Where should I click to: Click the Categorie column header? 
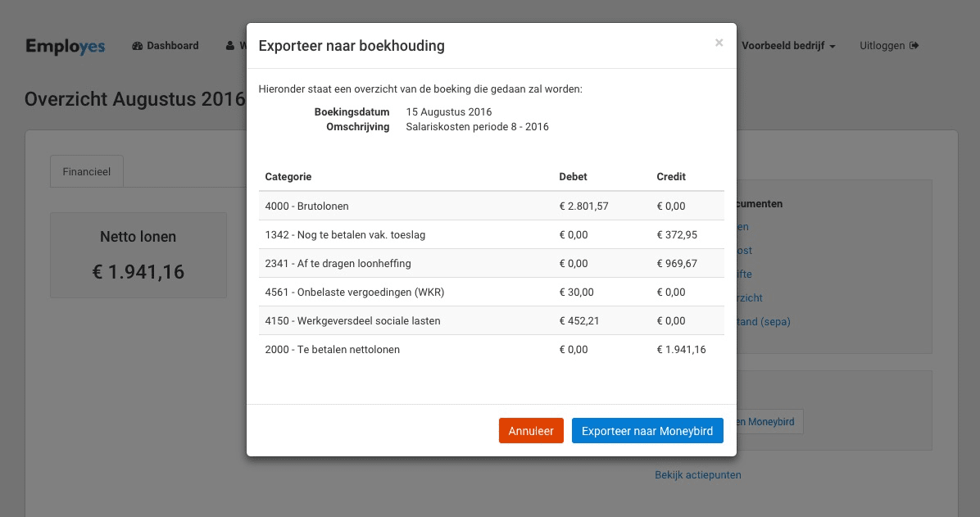point(288,176)
